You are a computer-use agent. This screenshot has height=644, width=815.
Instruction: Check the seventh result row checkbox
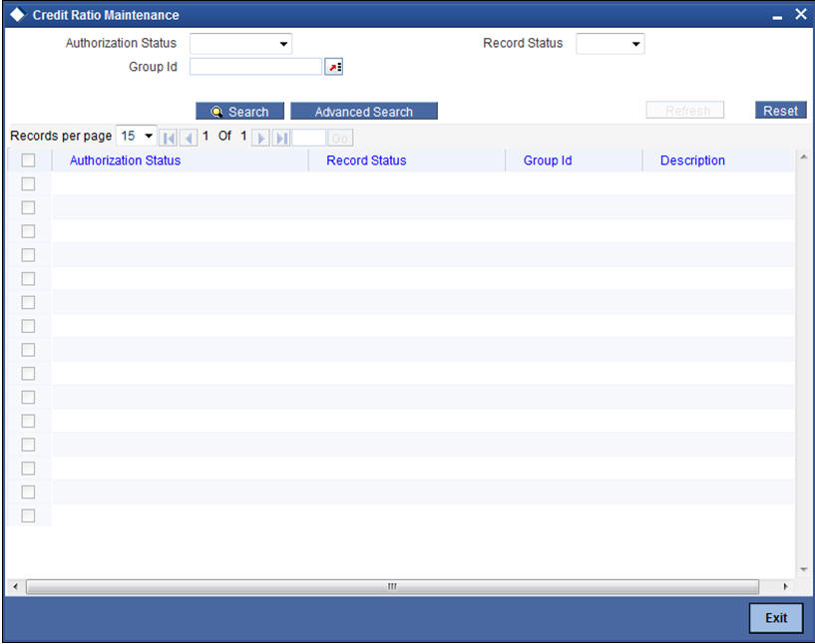pyautogui.click(x=28, y=326)
